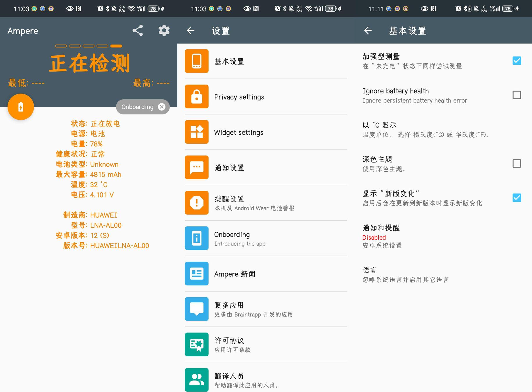The image size is (532, 392).
Task: Click the 健康状况: 正常 row
Action: (80, 154)
